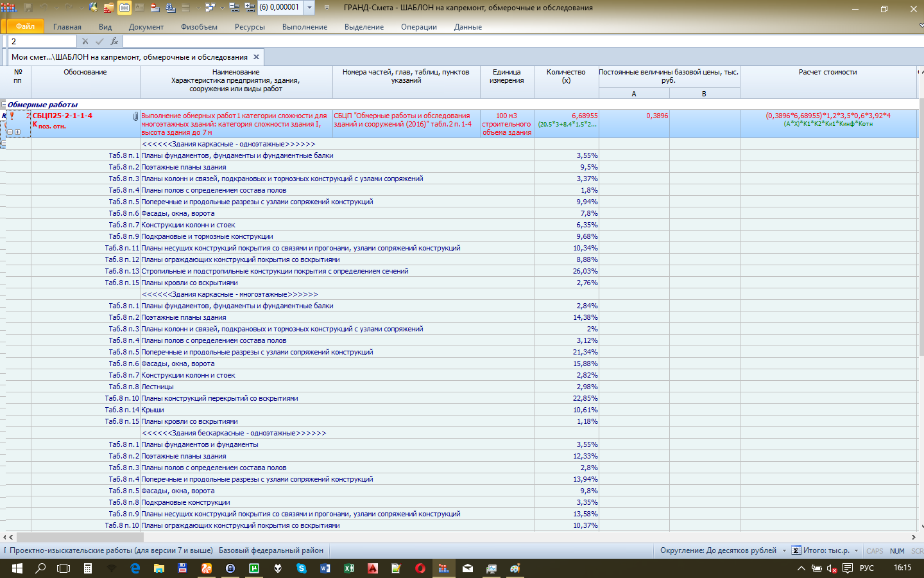Open the folder with brick wall icon in toolbar
The image size is (924, 578).
pyautogui.click(x=108, y=8)
